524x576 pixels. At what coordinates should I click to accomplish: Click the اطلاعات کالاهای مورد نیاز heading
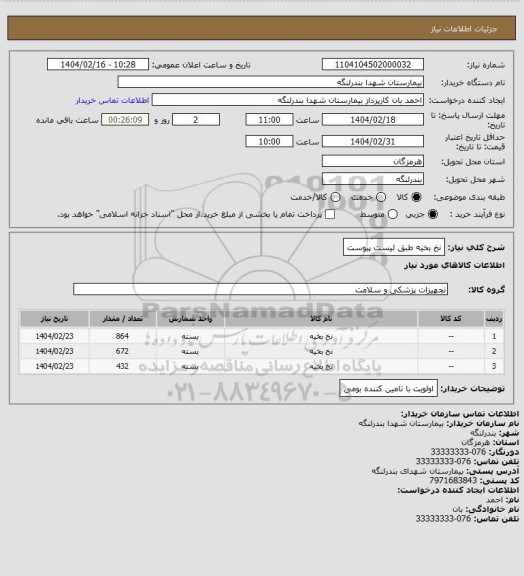[x=455, y=265]
